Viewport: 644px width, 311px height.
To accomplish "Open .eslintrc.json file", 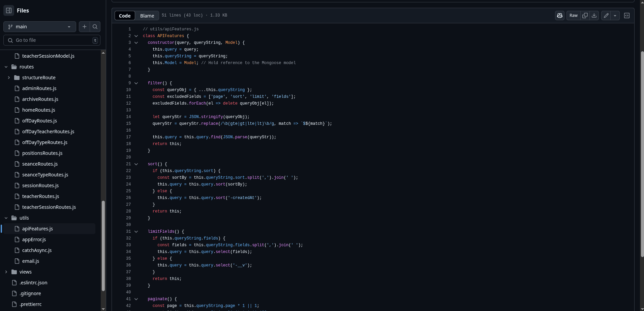I will pos(33,283).
